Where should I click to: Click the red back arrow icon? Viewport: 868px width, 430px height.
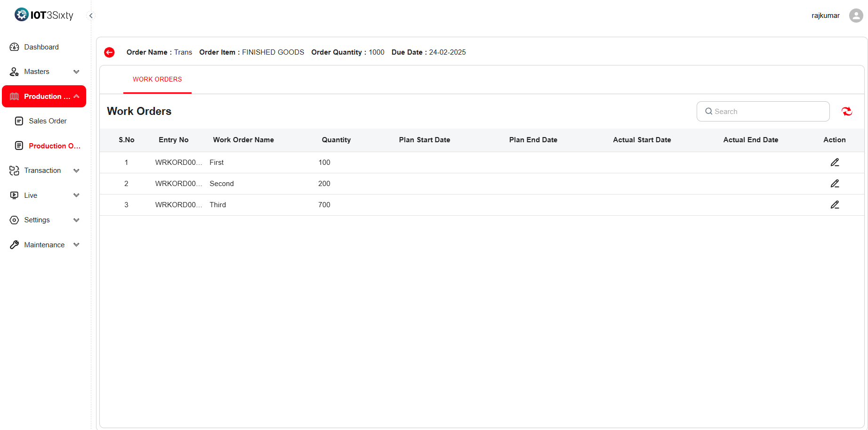tap(109, 52)
